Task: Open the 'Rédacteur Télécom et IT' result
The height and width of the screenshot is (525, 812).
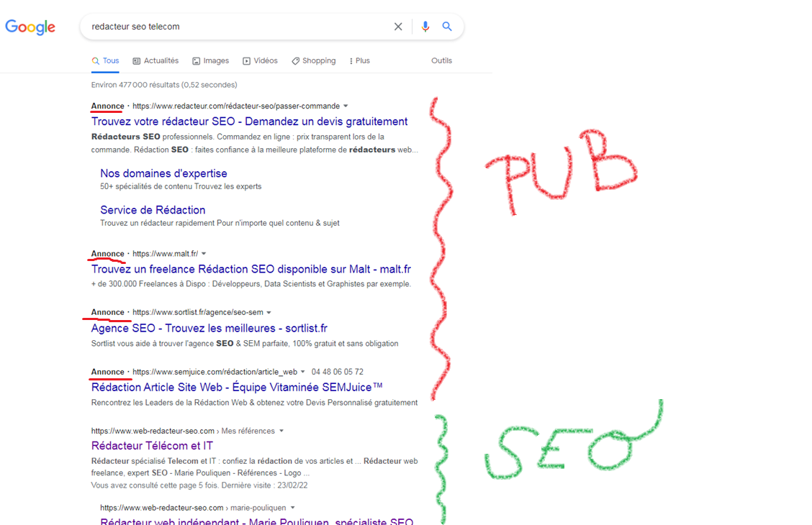Action: 153,445
